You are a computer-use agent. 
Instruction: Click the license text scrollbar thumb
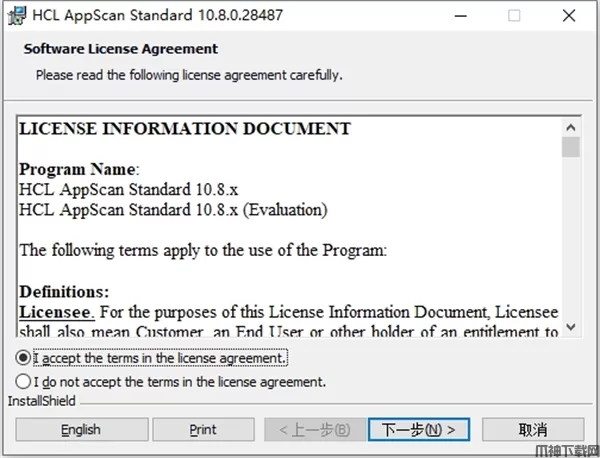(x=571, y=148)
